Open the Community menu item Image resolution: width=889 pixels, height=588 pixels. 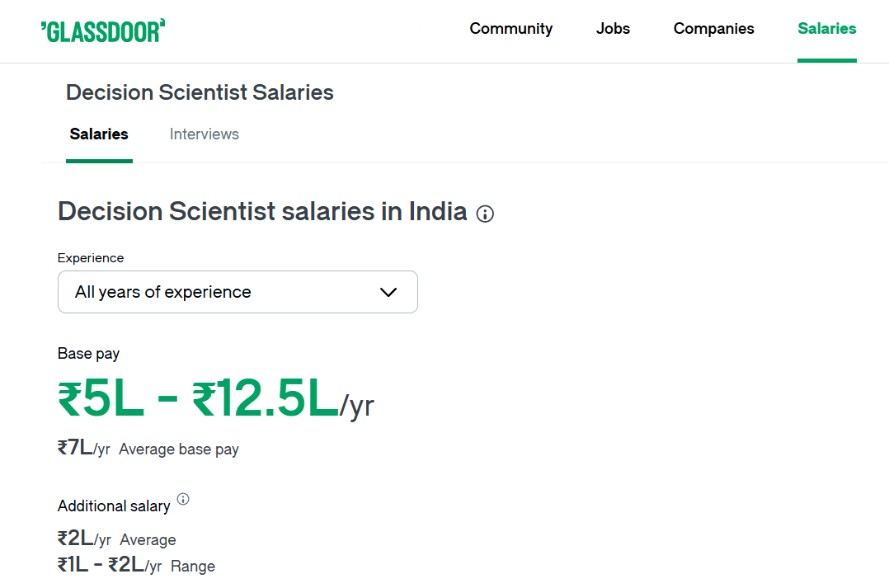[x=511, y=29]
